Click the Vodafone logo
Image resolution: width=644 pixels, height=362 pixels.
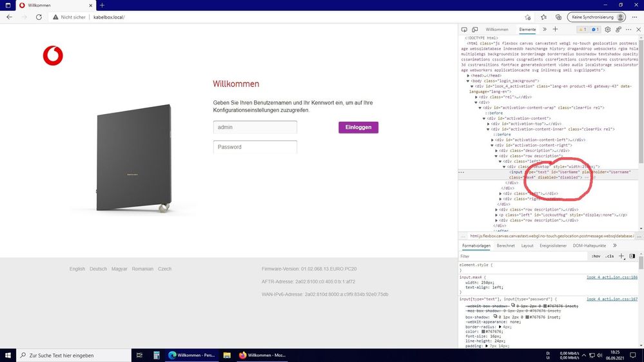tap(53, 56)
